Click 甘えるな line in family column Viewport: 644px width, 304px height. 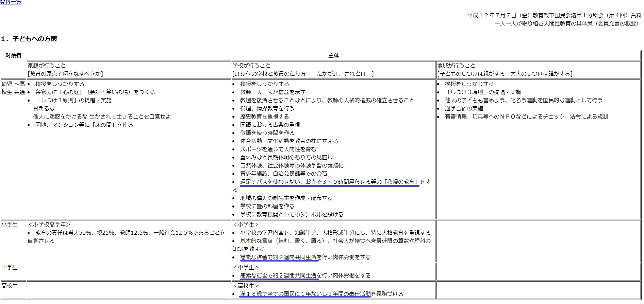(44, 108)
